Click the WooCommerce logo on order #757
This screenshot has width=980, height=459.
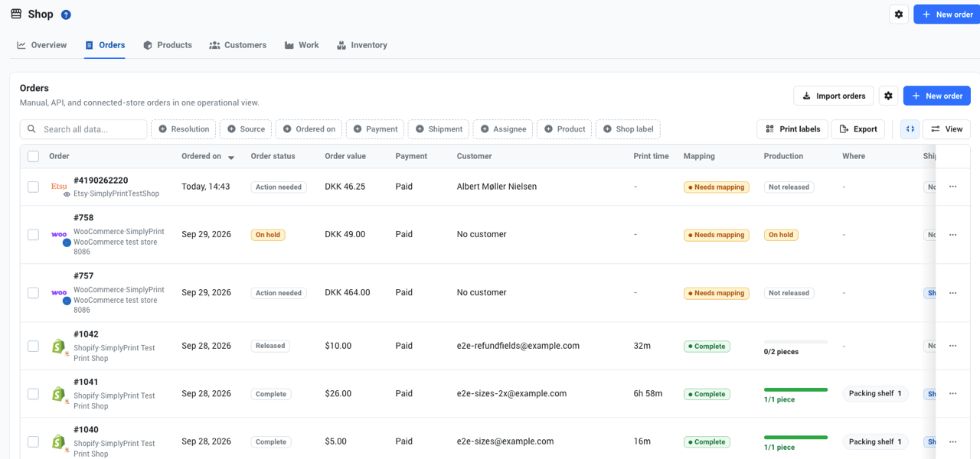coord(58,292)
